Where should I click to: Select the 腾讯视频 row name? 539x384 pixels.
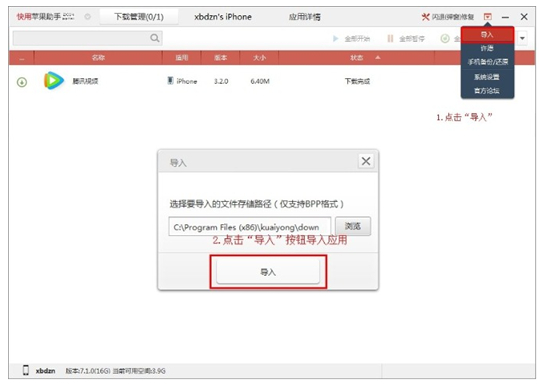85,81
